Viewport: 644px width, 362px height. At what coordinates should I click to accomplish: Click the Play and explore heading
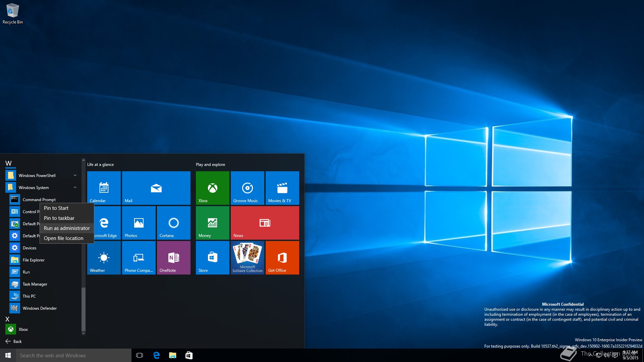[x=210, y=165]
